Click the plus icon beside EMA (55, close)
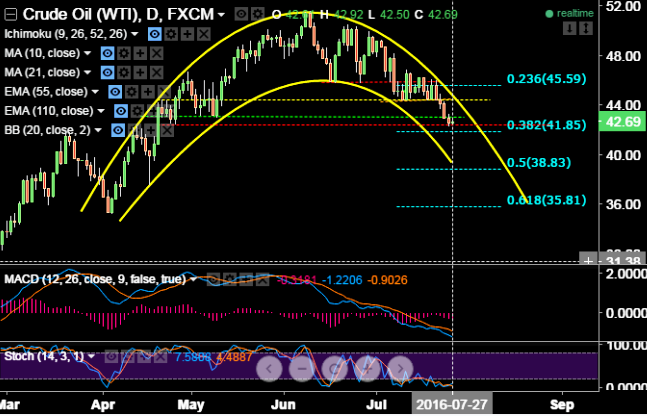This screenshot has height=416, width=647. click(x=148, y=92)
